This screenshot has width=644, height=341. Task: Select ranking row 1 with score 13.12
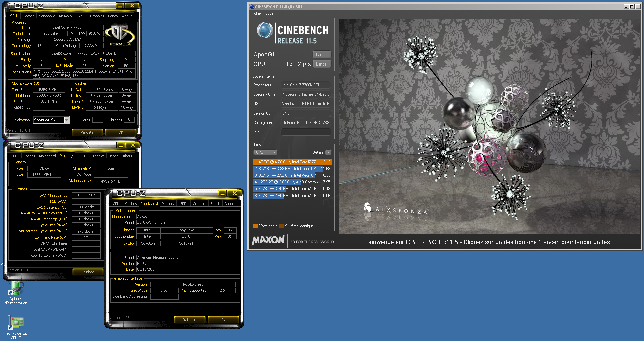click(292, 162)
